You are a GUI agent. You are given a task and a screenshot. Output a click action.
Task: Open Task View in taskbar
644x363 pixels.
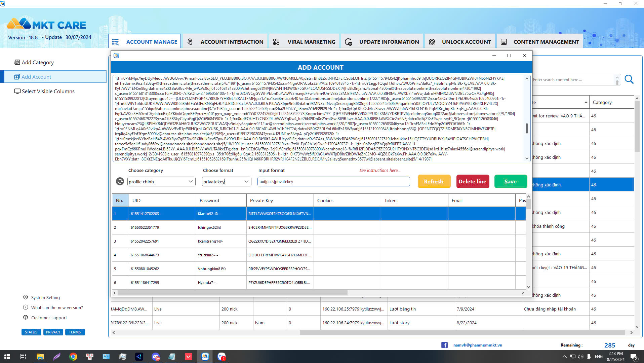click(23, 356)
